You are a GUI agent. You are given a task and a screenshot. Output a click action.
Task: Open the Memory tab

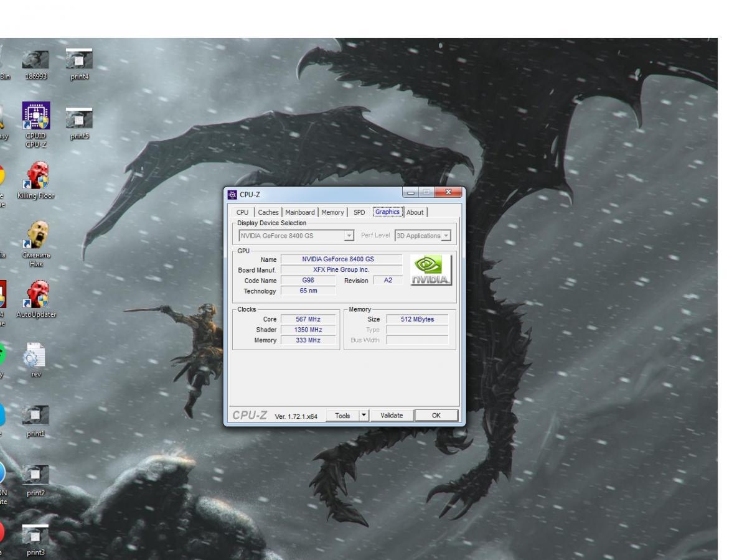332,212
